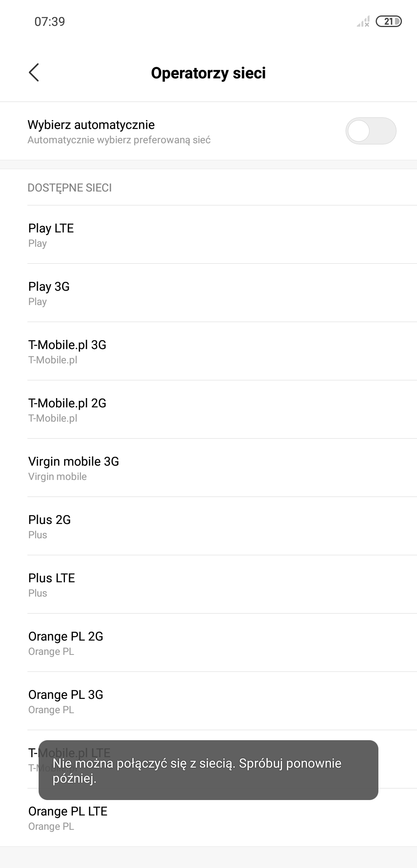Choose the T-Mobile.pl 2G network
The image size is (417, 868).
click(208, 410)
